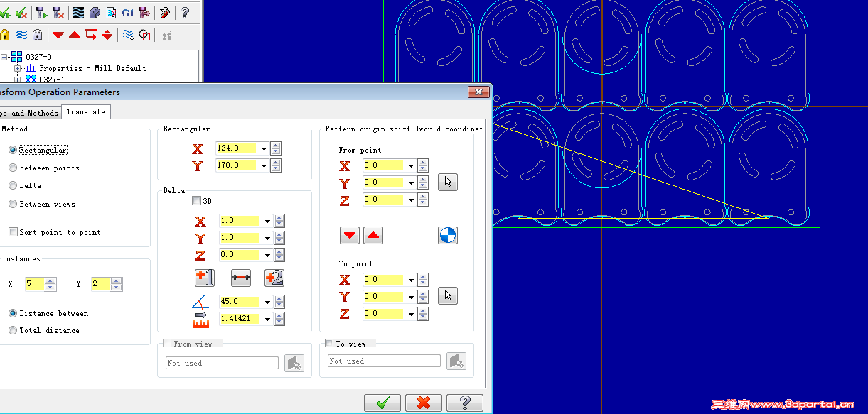Click Rectangular X spinner control
Image resolution: width=868 pixels, height=414 pixels.
point(276,148)
